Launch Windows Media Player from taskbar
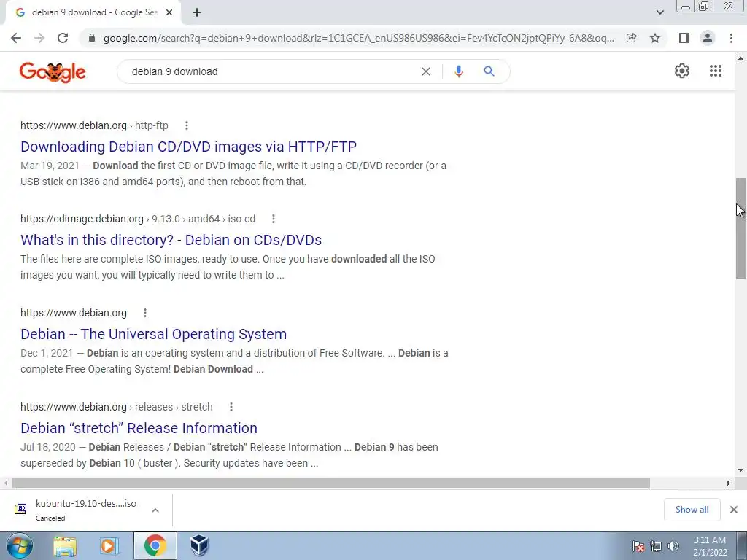 (109, 545)
